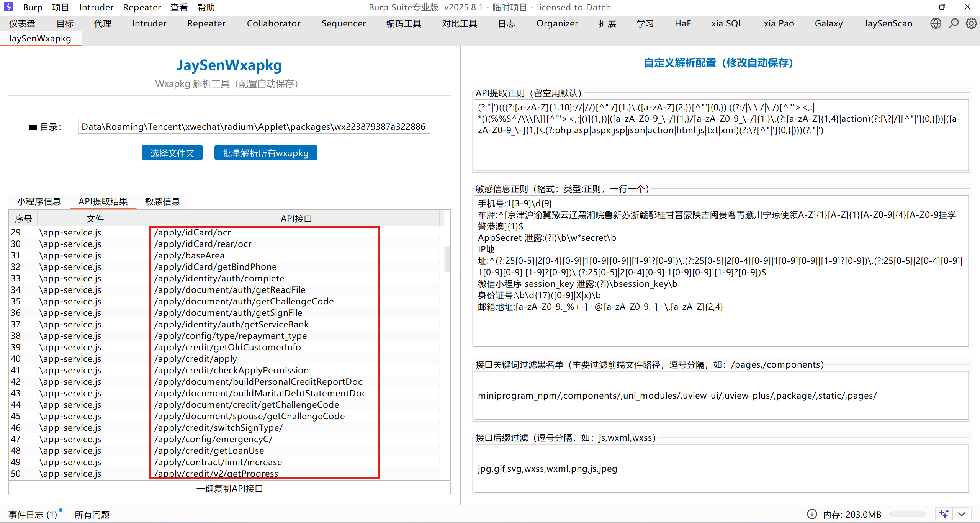The image size is (980, 523).
Task: Click the 选择文件夹 button
Action: (172, 153)
